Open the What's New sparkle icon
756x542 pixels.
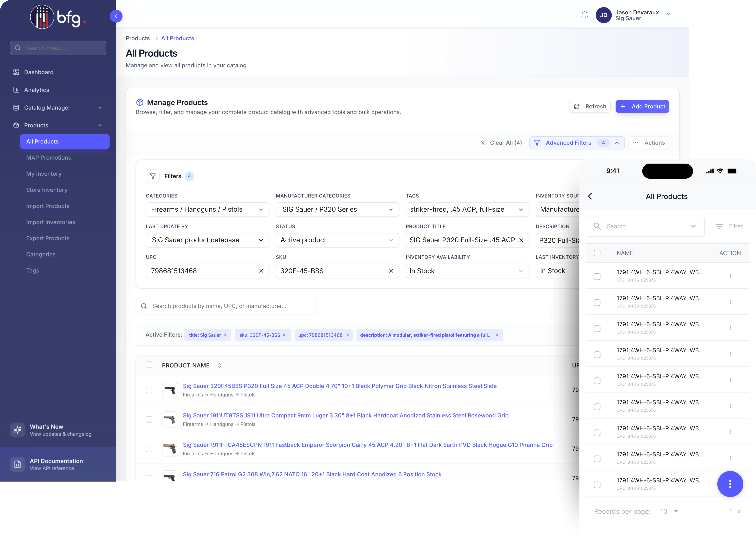click(18, 430)
